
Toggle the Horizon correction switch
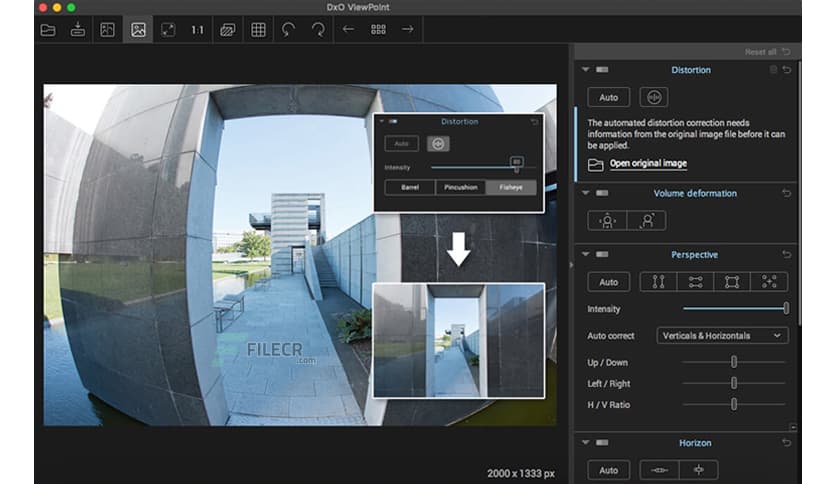[x=602, y=442]
